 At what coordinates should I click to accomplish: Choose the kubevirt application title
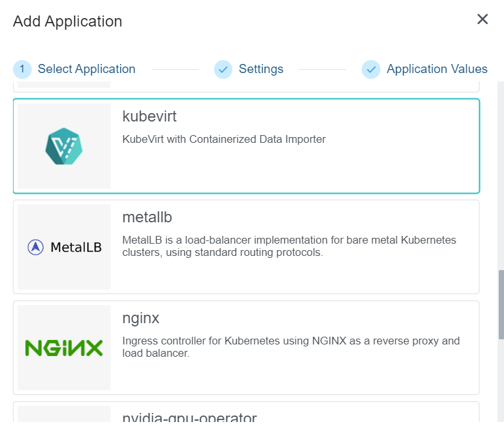click(x=149, y=116)
